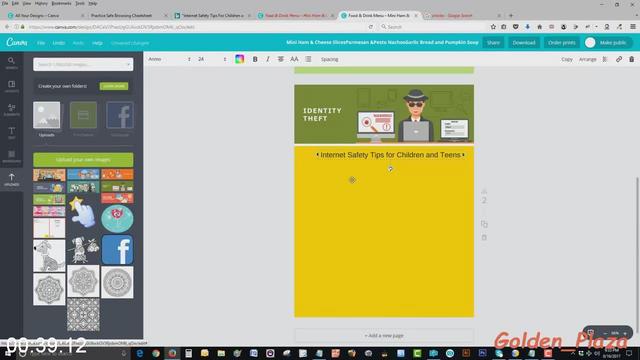
Task: Switch to Internet Safety Tips For Children tab
Action: [212, 16]
